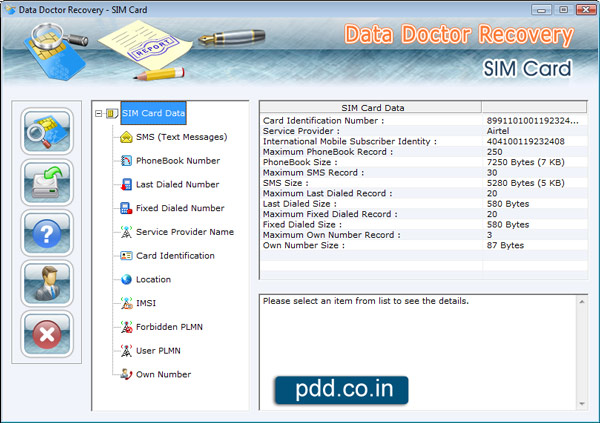
Task: Click the Service Provider Name tower icon
Action: [x=126, y=232]
